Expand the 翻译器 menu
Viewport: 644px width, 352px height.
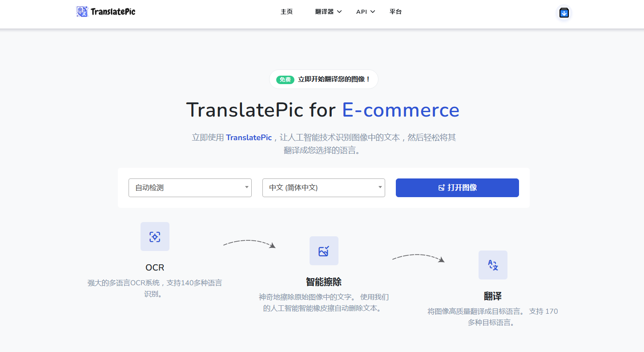coord(328,12)
